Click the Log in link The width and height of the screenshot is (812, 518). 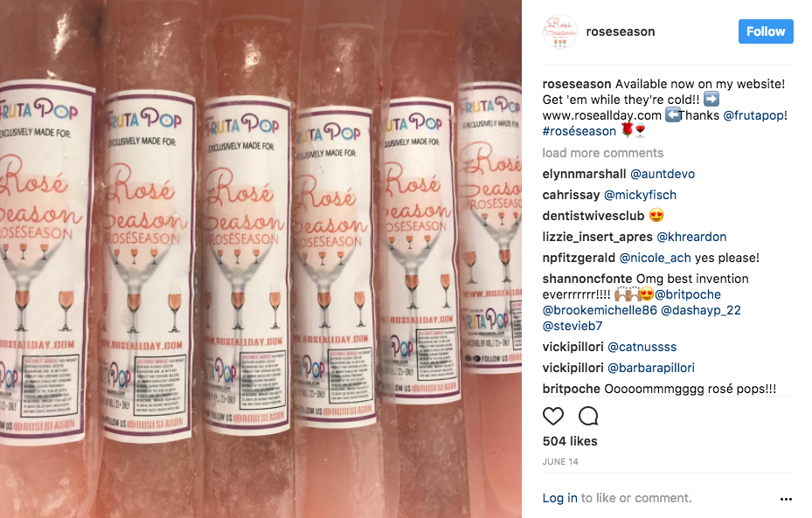[559, 498]
